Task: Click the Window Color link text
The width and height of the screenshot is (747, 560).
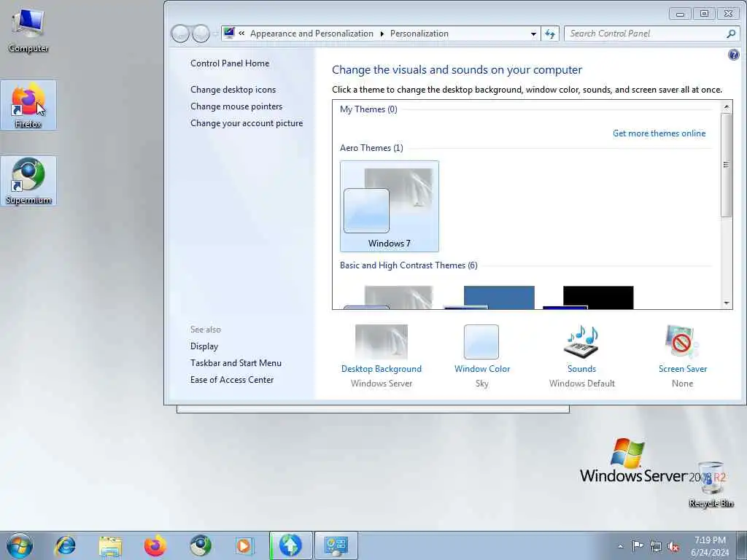Action: click(x=482, y=368)
